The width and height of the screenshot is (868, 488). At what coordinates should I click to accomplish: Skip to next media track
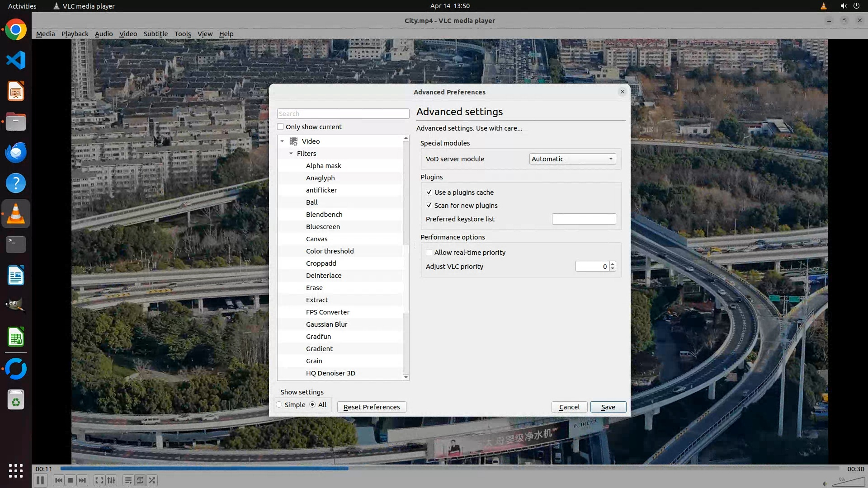click(x=82, y=480)
